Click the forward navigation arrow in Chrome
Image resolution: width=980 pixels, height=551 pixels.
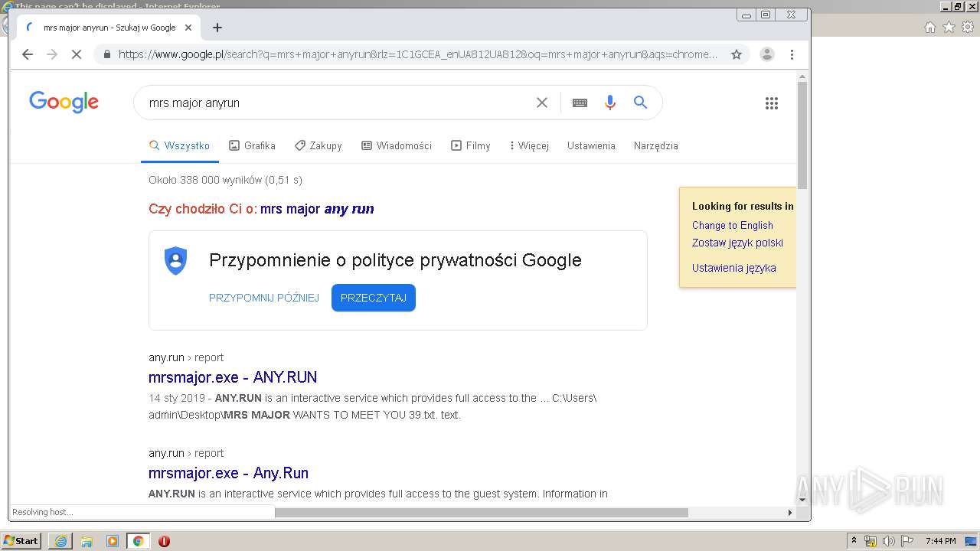point(52,54)
